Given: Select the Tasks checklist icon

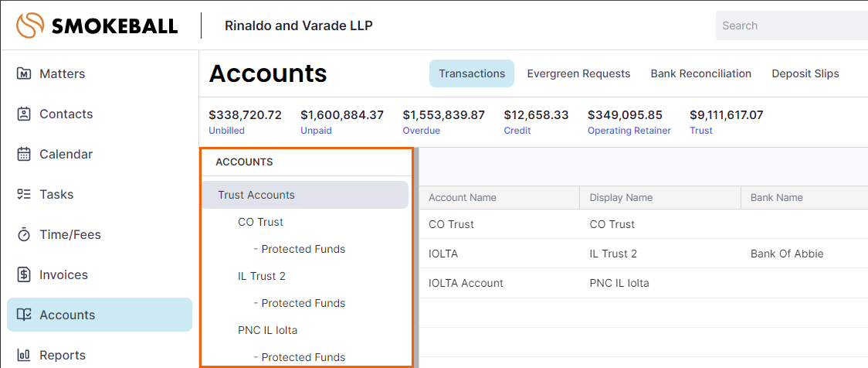Looking at the screenshot, I should tap(24, 195).
